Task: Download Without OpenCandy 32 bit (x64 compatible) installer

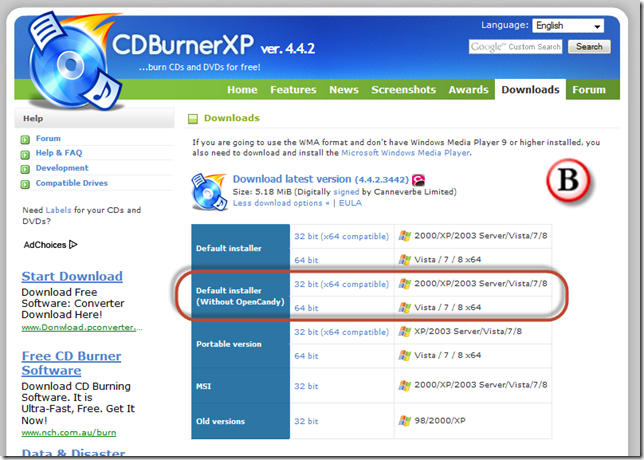Action: [341, 284]
